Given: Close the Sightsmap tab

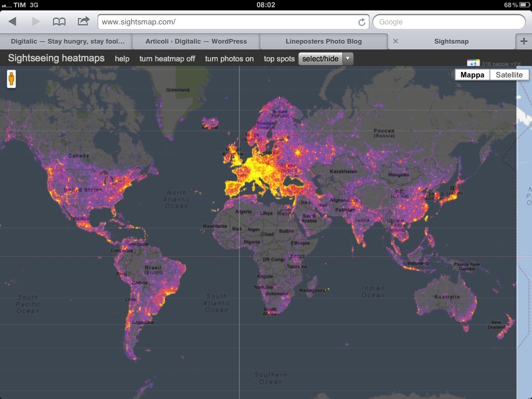Looking at the screenshot, I should pos(395,42).
